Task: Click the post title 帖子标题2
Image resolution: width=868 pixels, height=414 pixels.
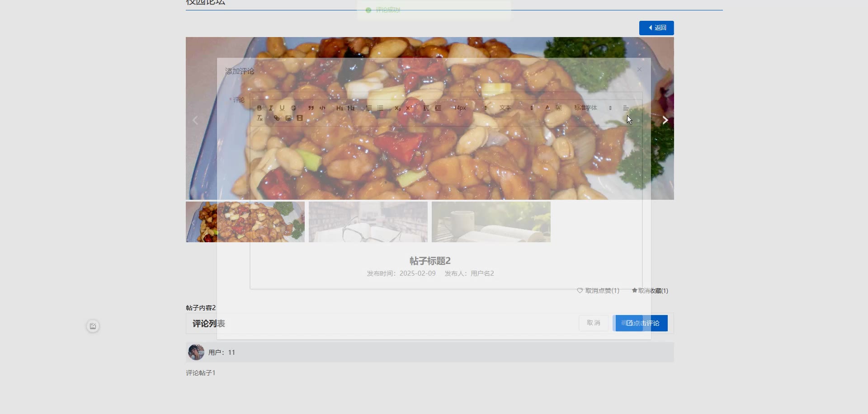Action: tap(430, 261)
